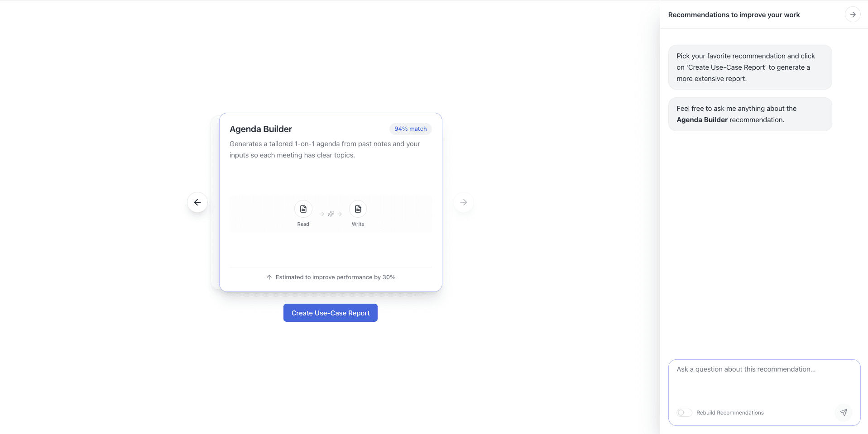Click the sparkle AI step icon
The width and height of the screenshot is (868, 434).
coord(331,214)
